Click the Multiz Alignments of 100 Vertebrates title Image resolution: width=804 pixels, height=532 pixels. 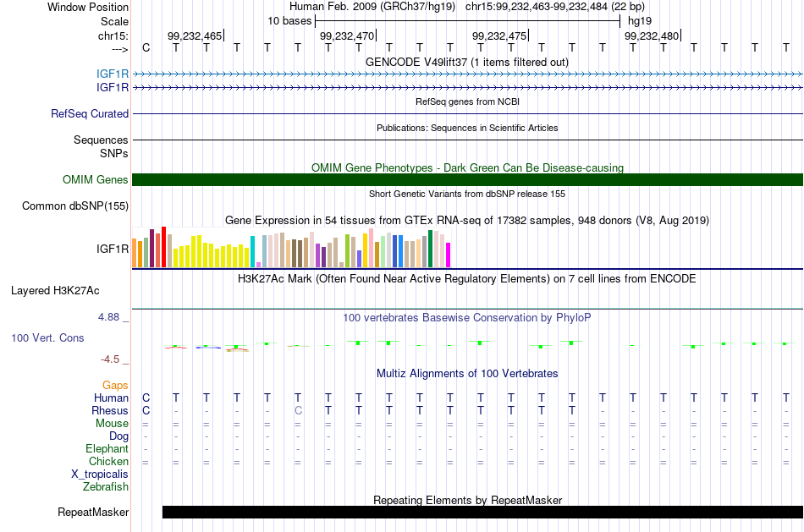pyautogui.click(x=467, y=374)
